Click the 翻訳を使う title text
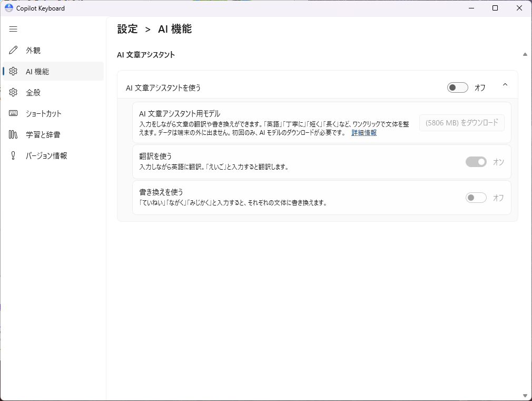Image resolution: width=532 pixels, height=401 pixels. click(x=155, y=156)
